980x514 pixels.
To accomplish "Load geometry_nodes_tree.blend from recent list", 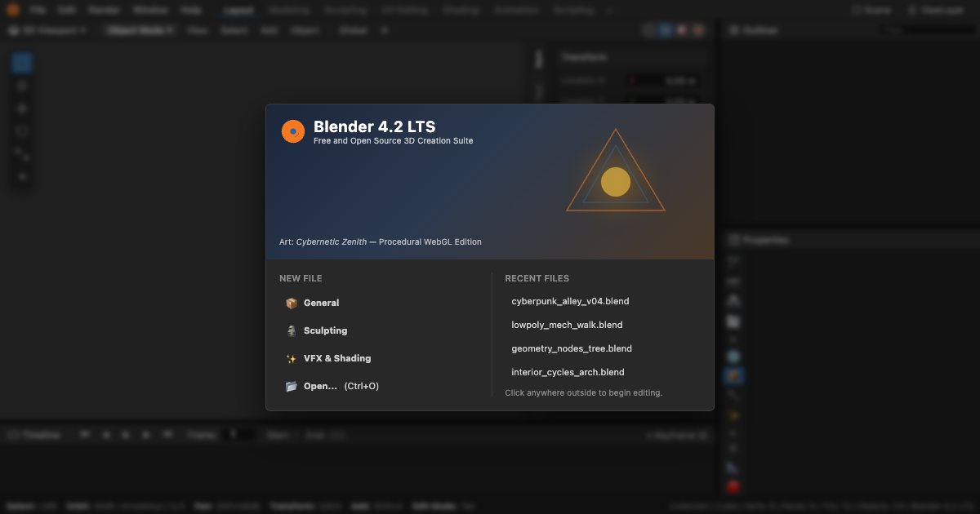I will pos(603,348).
